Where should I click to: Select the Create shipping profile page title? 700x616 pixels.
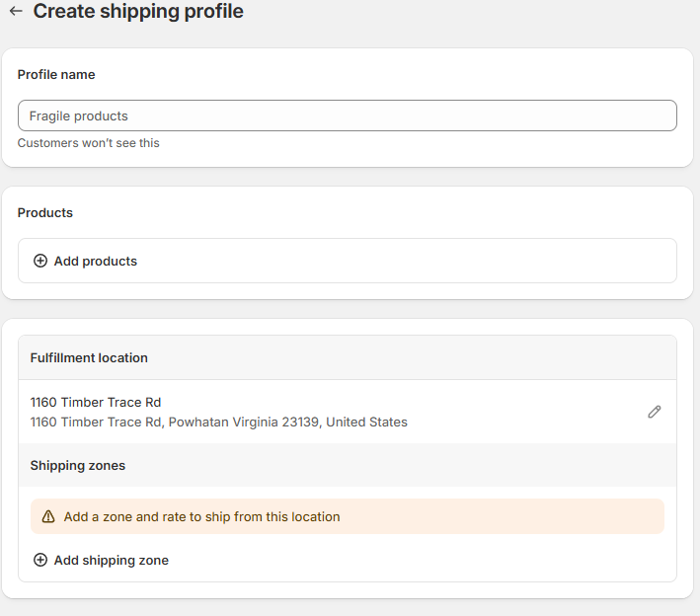coord(138,12)
